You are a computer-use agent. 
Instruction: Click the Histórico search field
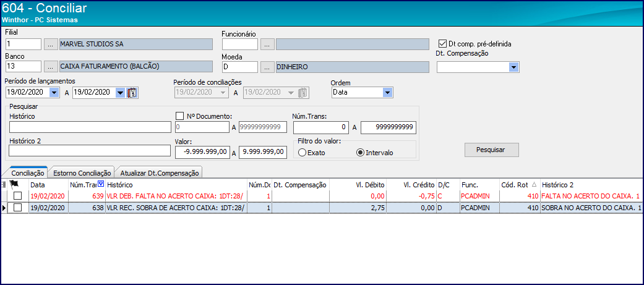(x=90, y=127)
